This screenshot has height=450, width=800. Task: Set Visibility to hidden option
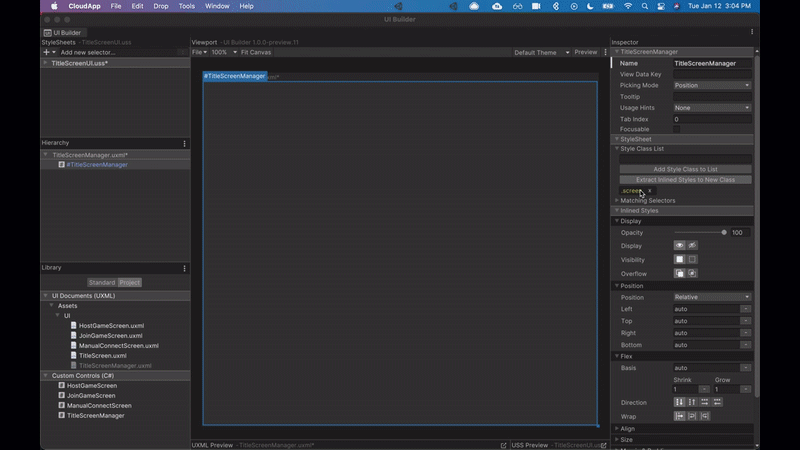point(692,259)
